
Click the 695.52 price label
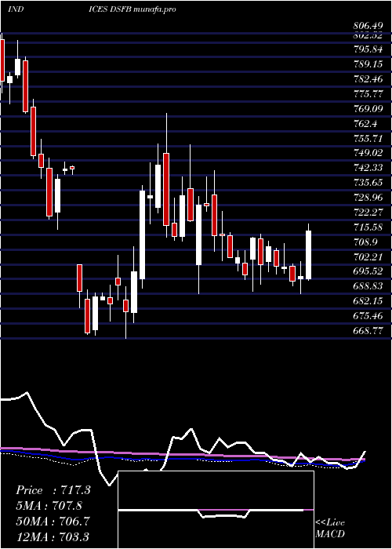tap(368, 271)
